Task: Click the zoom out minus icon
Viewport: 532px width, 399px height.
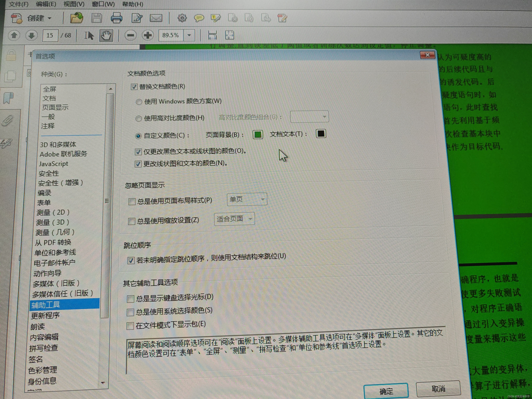Action: click(130, 36)
